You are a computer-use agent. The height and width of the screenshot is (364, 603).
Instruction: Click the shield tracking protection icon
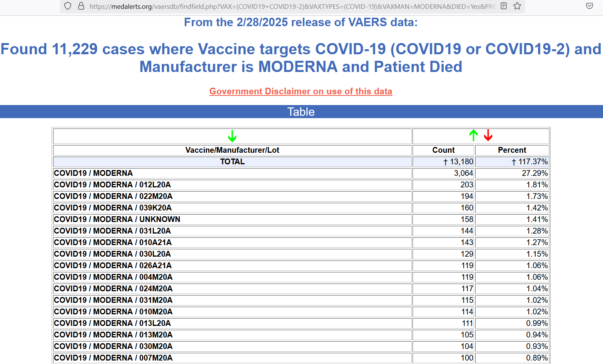point(68,6)
